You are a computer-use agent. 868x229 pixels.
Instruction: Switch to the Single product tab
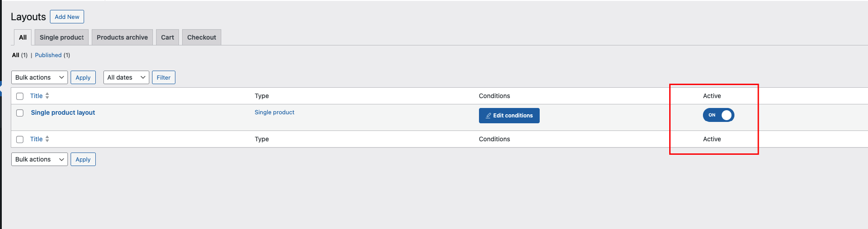[x=62, y=37]
